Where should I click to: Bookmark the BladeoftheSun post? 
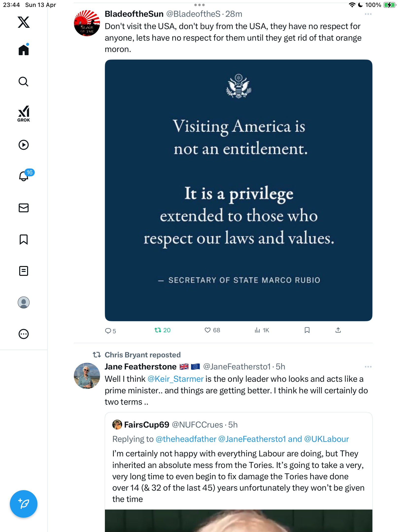coord(307,330)
